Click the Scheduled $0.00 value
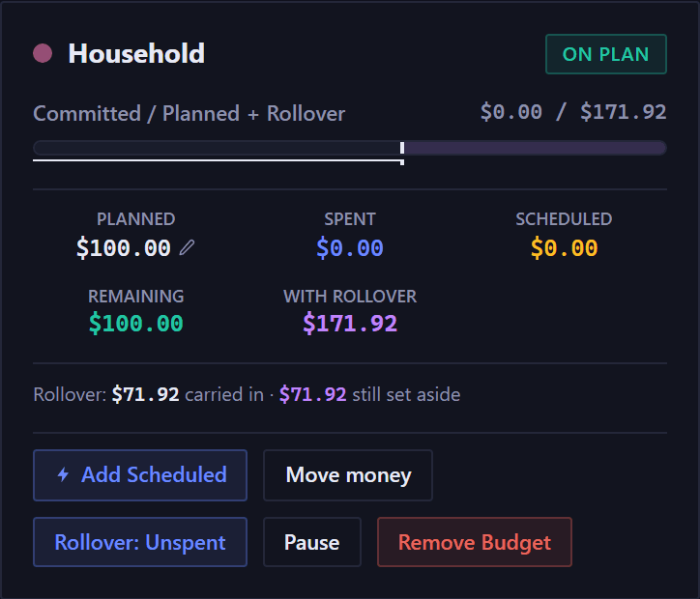Image resolution: width=700 pixels, height=599 pixels. pyautogui.click(x=565, y=248)
